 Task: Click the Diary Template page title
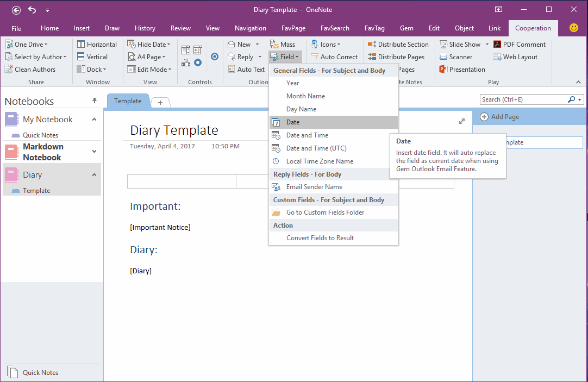[x=174, y=130]
